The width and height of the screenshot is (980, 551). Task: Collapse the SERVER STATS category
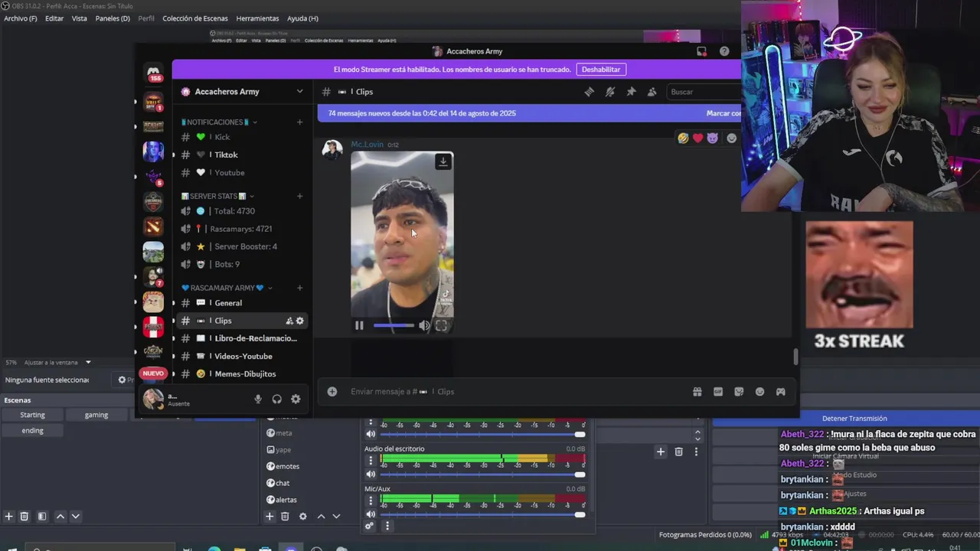[217, 196]
